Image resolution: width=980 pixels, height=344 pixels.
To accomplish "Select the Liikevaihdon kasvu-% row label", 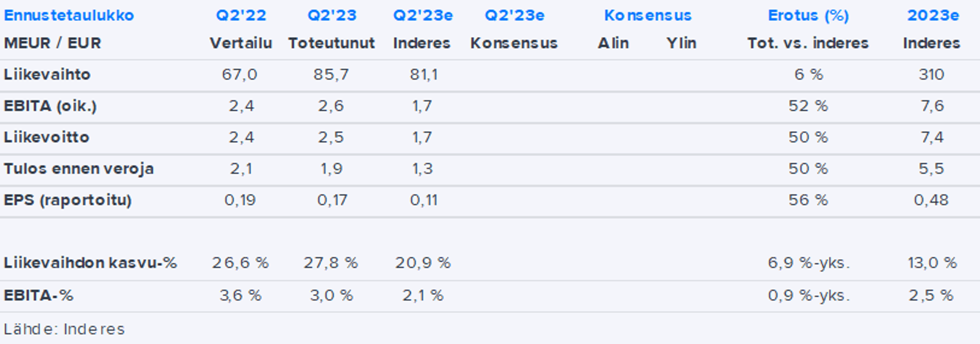I will [x=90, y=263].
